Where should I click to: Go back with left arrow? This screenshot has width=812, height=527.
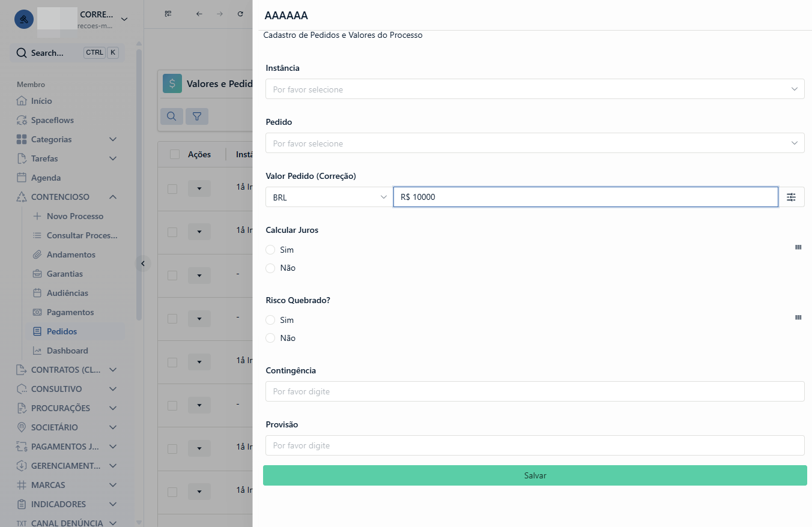199,14
